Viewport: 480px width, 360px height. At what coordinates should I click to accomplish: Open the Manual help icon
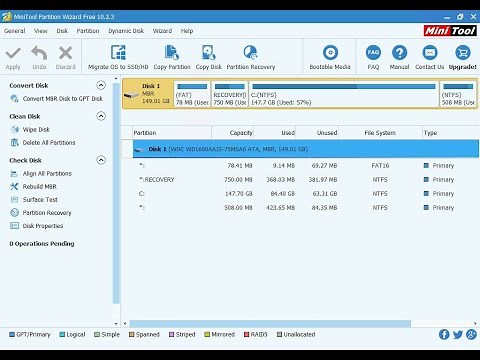pyautogui.click(x=399, y=53)
